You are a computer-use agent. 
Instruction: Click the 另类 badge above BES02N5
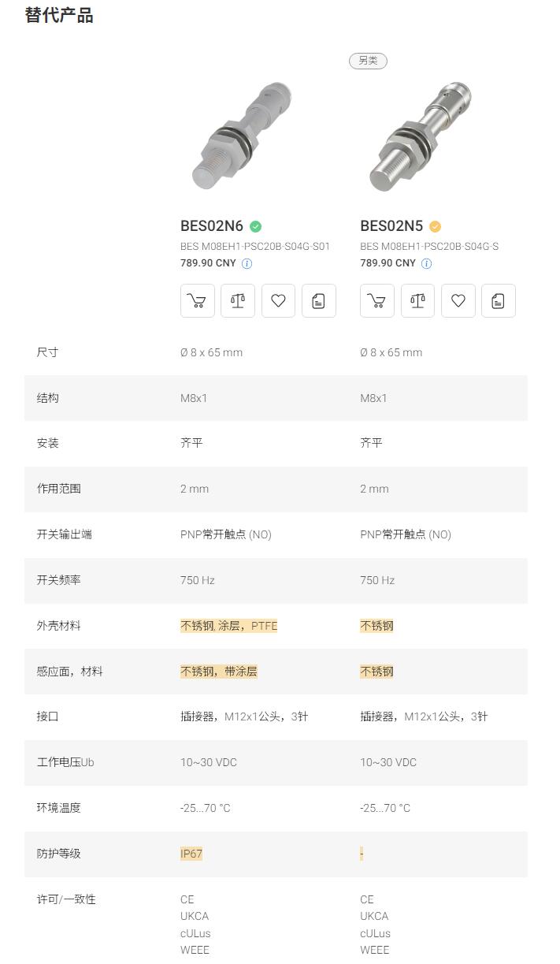coord(368,61)
